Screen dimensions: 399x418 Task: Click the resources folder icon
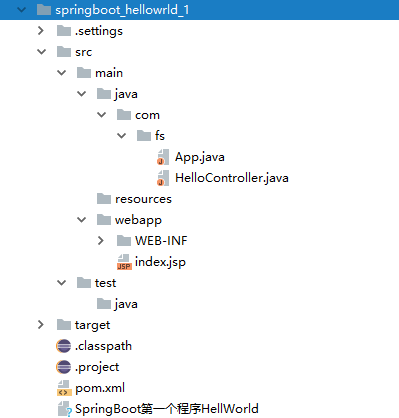(x=104, y=199)
